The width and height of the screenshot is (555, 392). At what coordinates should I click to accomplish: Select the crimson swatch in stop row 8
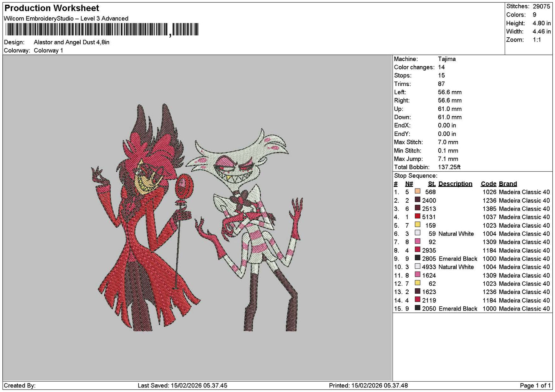[417, 250]
